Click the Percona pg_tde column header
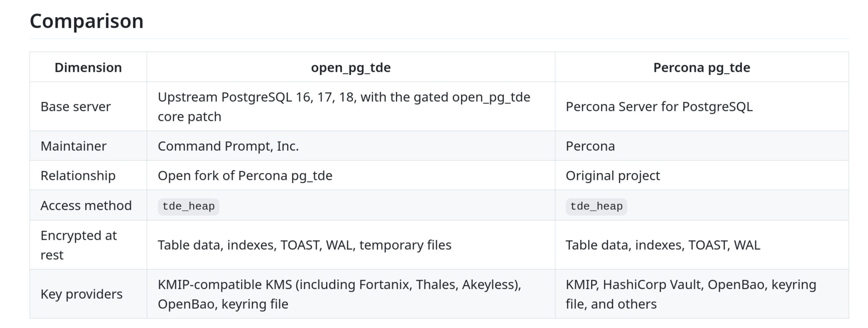868x328 pixels. coord(701,67)
